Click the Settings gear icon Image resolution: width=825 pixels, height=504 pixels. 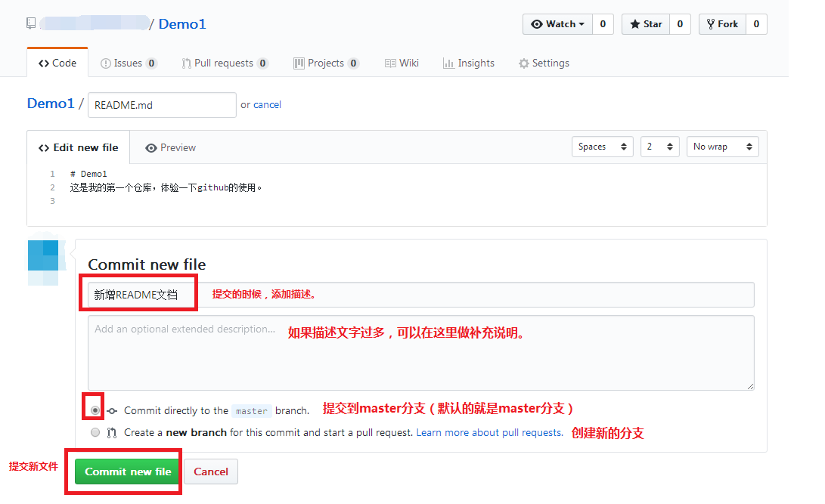(523, 63)
